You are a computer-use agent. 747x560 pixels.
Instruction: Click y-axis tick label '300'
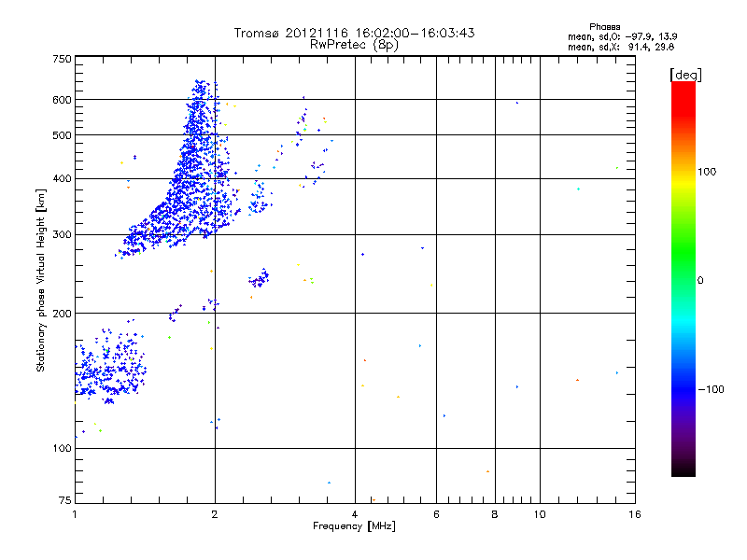pyautogui.click(x=62, y=235)
